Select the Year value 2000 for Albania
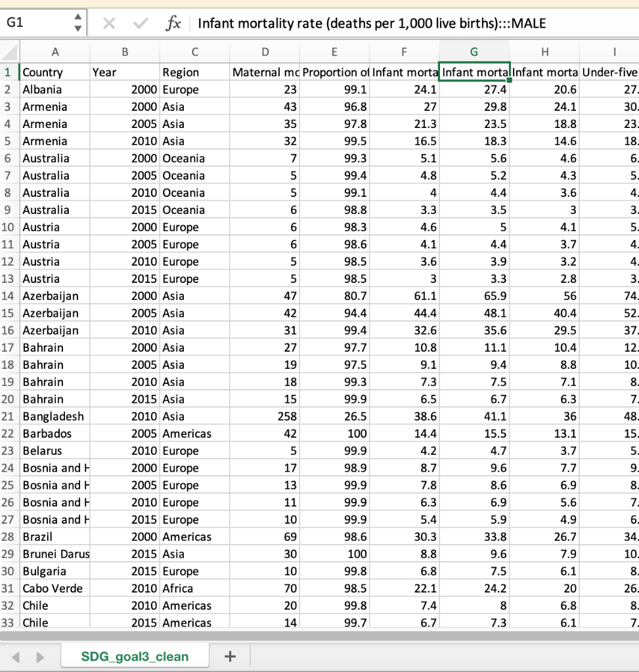 (123, 89)
